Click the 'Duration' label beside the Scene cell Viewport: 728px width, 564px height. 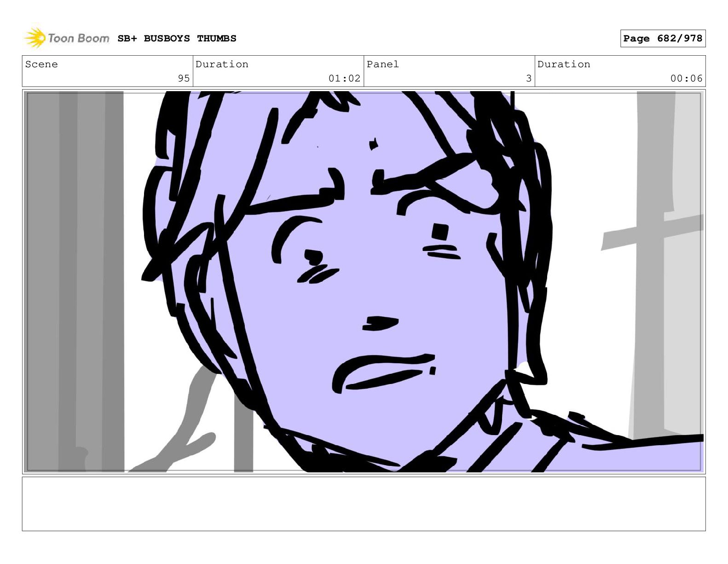coord(222,64)
